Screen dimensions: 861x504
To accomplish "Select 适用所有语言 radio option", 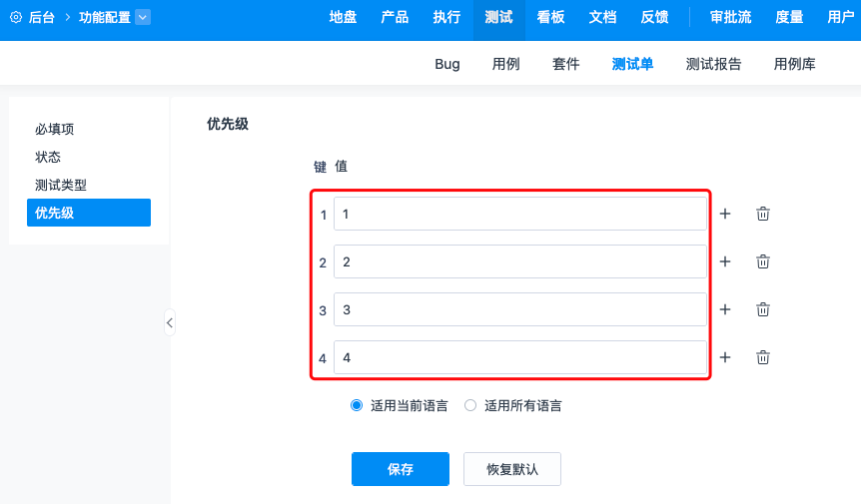I will [x=470, y=405].
